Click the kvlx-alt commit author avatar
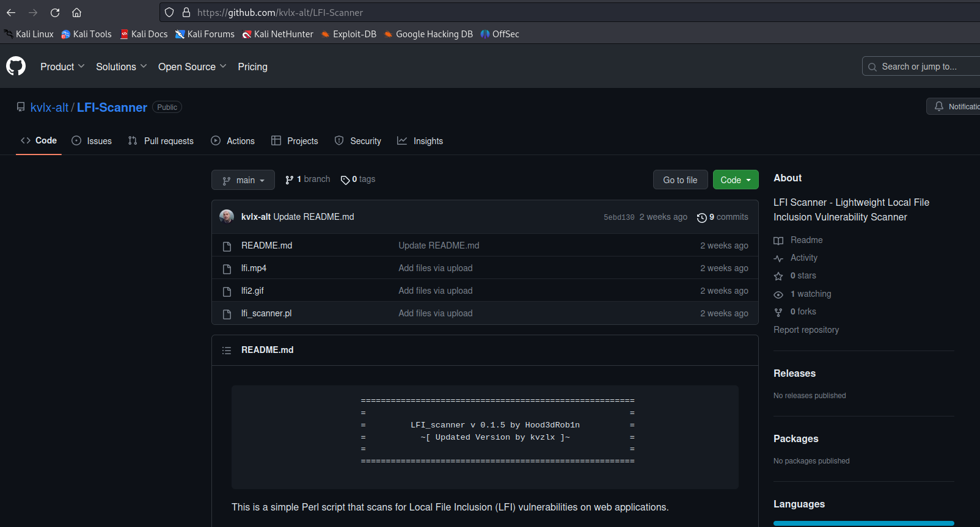Image resolution: width=980 pixels, height=527 pixels. click(227, 217)
